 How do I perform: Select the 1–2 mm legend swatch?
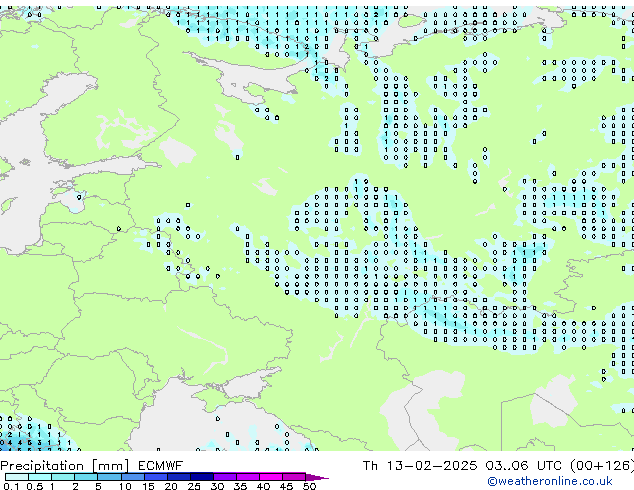(63, 477)
